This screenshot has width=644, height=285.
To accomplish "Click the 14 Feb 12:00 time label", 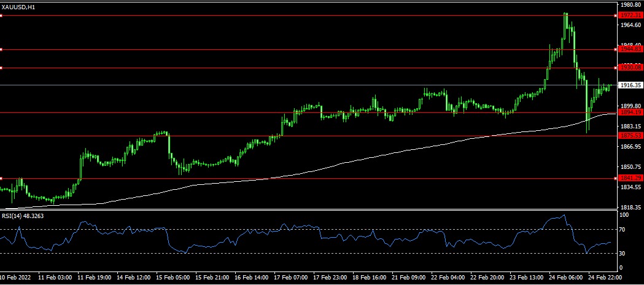I will point(133,277).
